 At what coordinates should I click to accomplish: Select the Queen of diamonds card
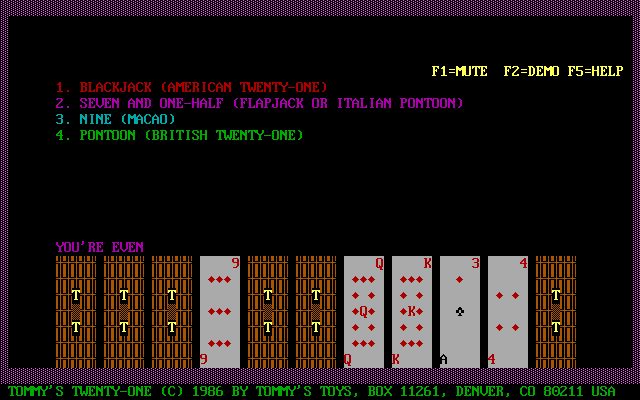364,312
